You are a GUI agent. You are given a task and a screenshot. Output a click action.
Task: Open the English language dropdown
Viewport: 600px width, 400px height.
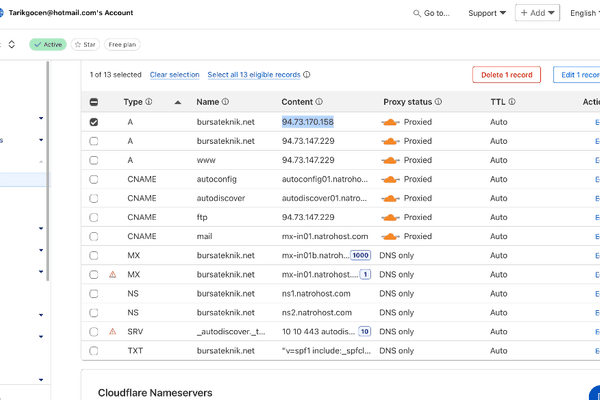pos(584,13)
